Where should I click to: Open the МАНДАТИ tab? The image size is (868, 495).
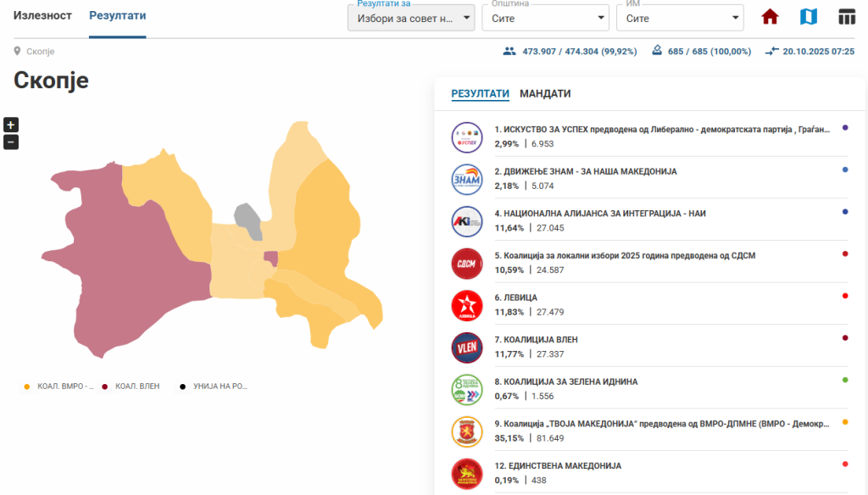pyautogui.click(x=545, y=93)
